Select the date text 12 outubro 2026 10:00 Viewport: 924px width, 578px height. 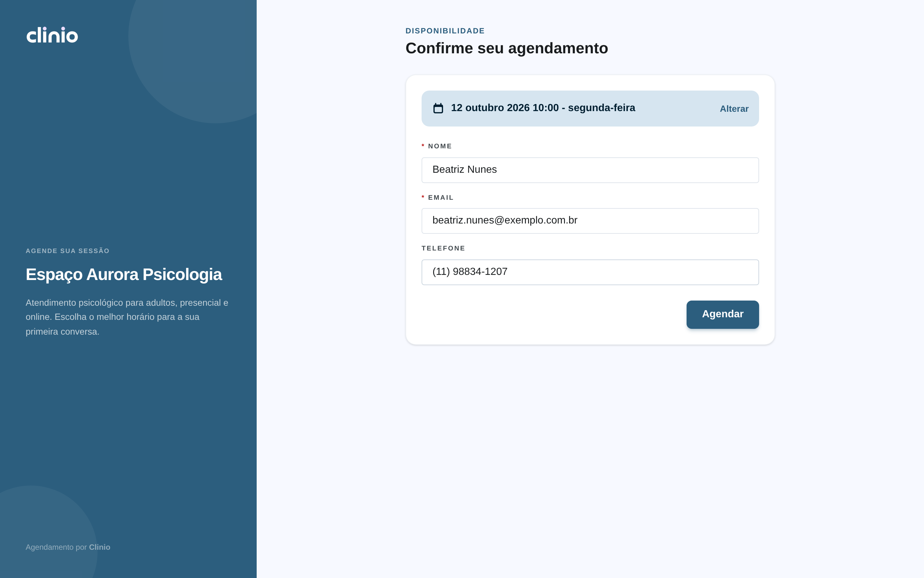pos(505,108)
